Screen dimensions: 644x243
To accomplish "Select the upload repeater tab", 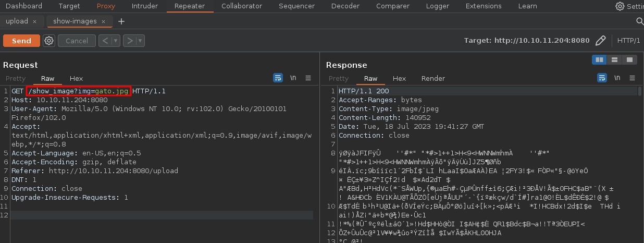I will click(x=17, y=21).
